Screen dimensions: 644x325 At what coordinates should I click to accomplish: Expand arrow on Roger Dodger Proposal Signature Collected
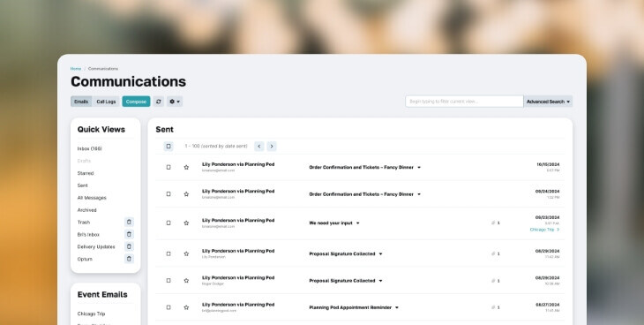(x=380, y=281)
